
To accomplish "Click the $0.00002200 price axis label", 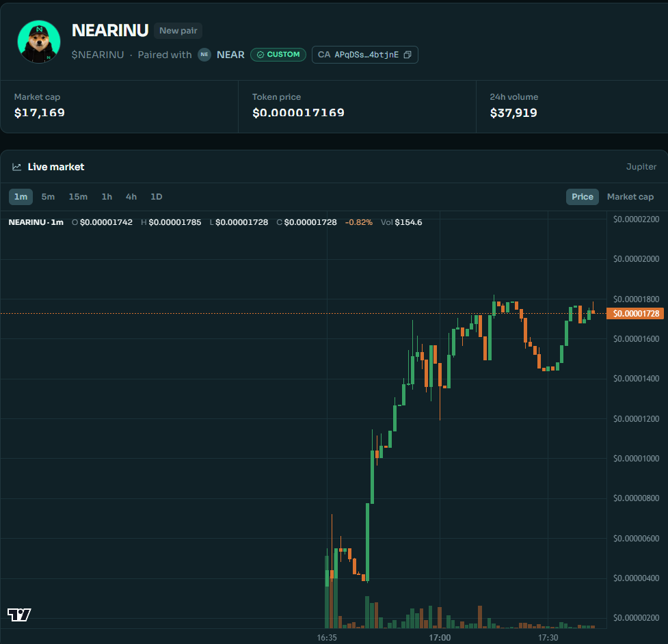I will (636, 219).
